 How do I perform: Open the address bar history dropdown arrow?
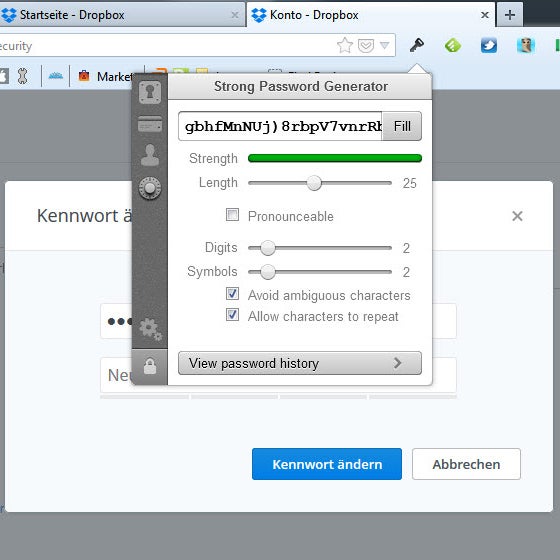click(x=385, y=45)
